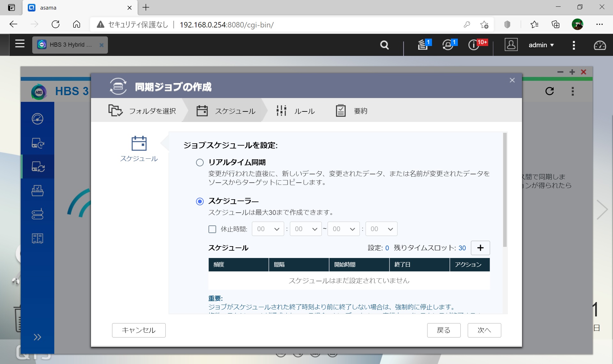Viewport: 613px width, 364px height.
Task: Click HBS sidebar Overview icon
Action: [37, 119]
